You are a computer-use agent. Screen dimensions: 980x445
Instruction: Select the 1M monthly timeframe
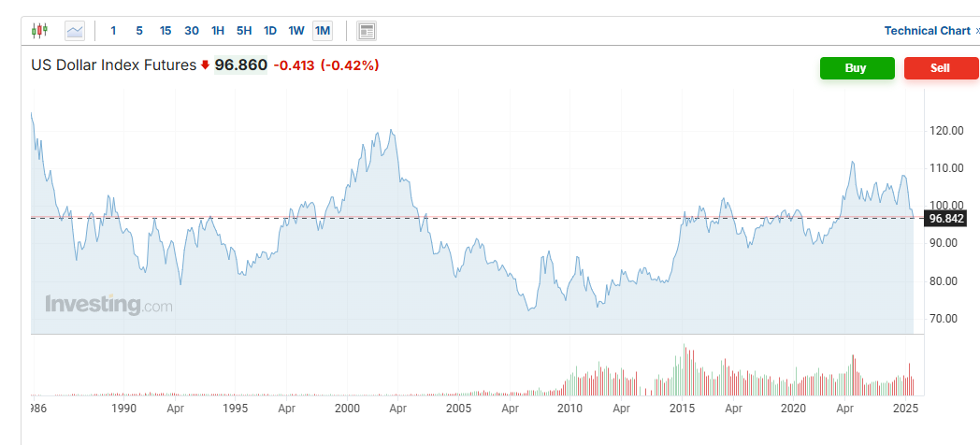pos(323,31)
